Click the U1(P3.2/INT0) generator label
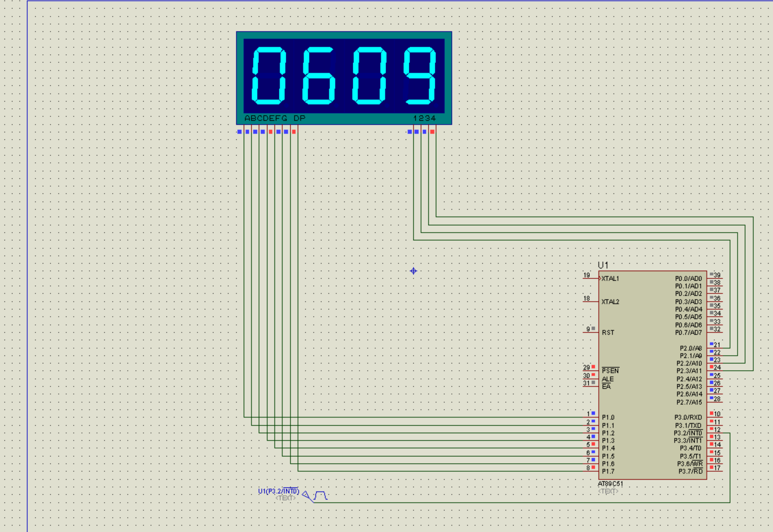773x532 pixels. coord(278,491)
